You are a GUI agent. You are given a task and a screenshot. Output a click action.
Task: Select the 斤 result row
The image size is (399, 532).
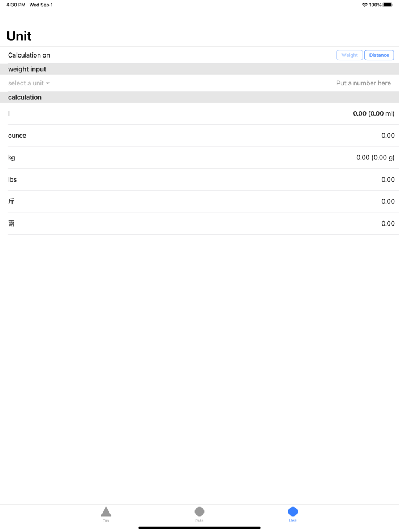[x=199, y=202]
